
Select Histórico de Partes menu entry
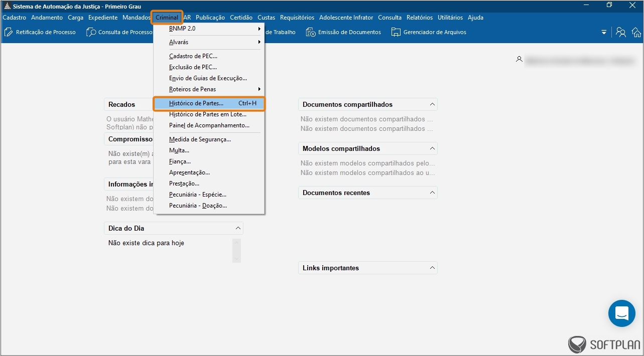click(196, 103)
